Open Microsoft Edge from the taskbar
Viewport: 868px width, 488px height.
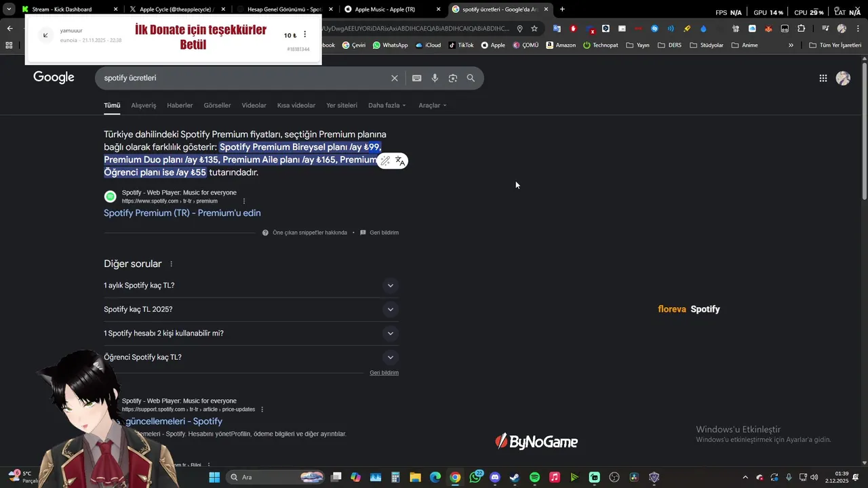click(435, 477)
